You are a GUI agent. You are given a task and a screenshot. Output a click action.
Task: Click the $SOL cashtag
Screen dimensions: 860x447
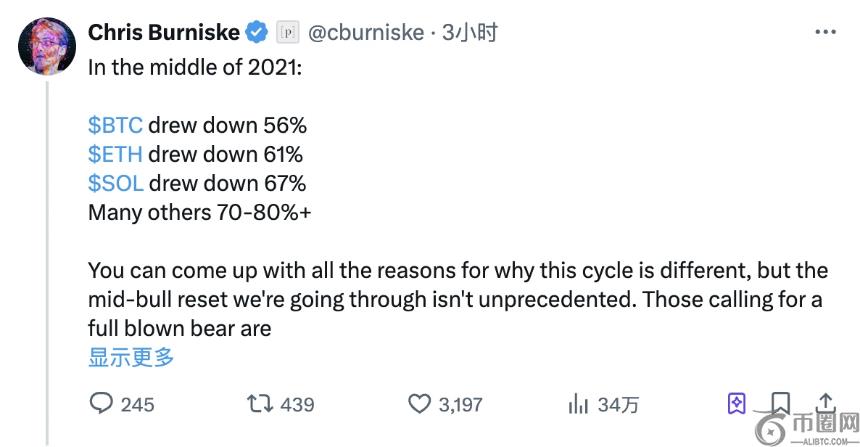pyautogui.click(x=116, y=184)
